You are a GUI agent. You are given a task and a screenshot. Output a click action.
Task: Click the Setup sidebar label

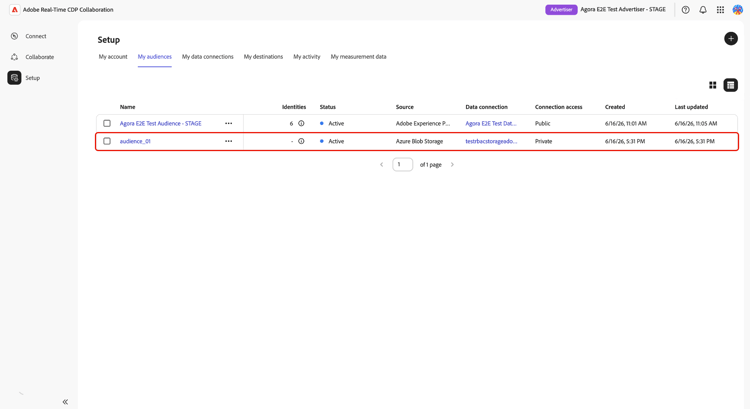(33, 77)
